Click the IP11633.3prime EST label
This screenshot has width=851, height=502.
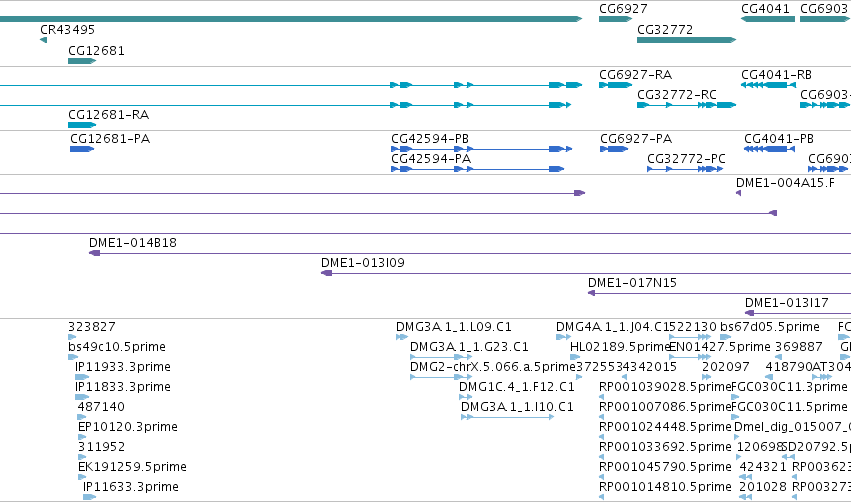[130, 487]
